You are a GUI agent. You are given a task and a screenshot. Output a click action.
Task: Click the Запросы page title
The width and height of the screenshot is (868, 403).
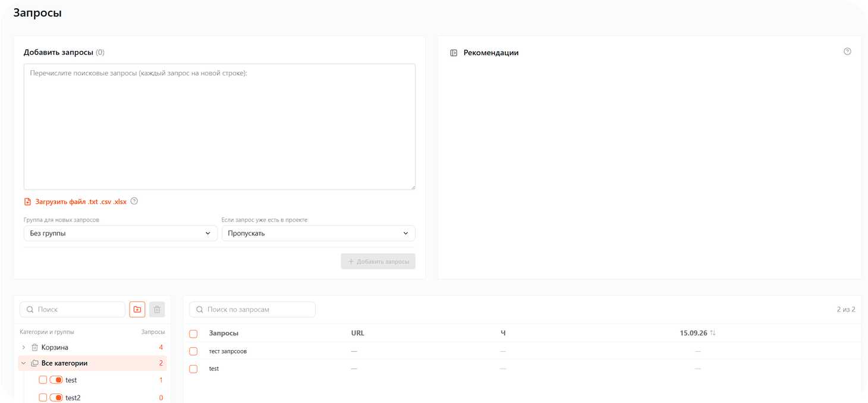37,12
